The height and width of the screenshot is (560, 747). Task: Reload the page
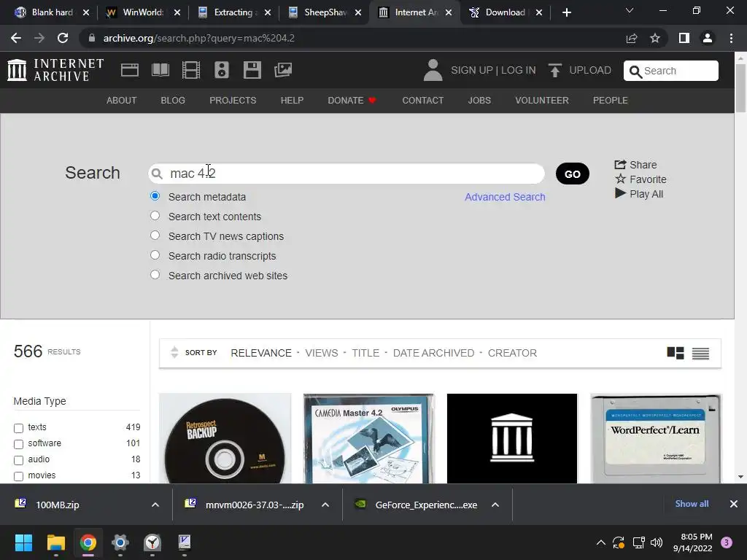coord(63,38)
